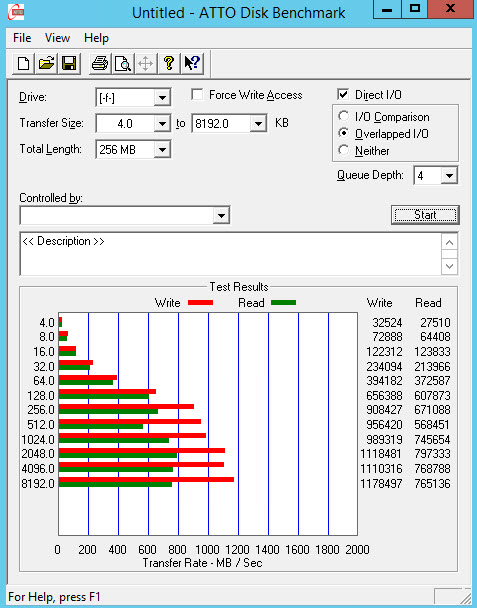The image size is (477, 608).
Task: Open About via the yellow question mark icon
Action: [x=169, y=63]
